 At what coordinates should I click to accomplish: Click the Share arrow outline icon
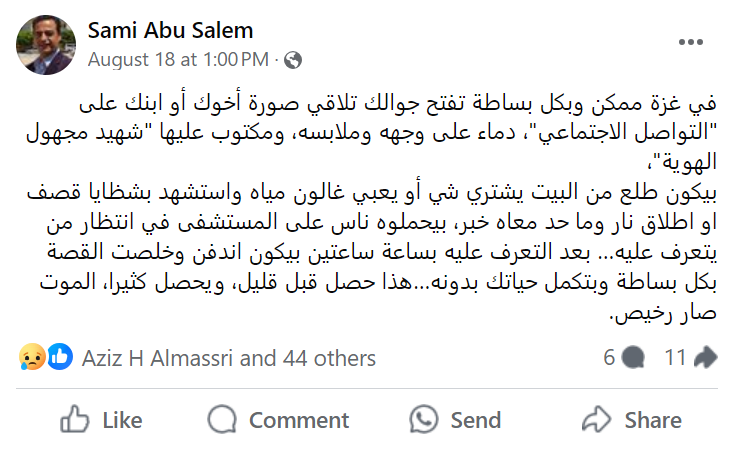click(x=597, y=420)
